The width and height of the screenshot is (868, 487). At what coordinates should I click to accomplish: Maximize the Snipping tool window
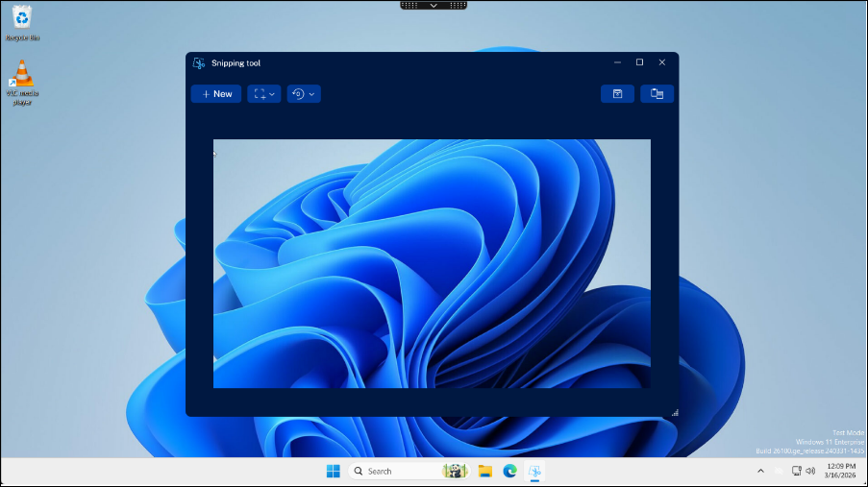point(639,62)
